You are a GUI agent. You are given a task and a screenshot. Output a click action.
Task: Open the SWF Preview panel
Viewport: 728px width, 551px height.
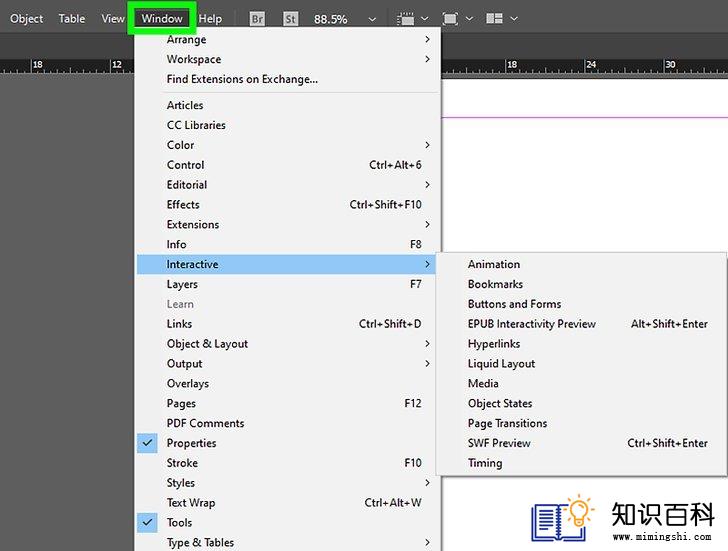point(581,443)
